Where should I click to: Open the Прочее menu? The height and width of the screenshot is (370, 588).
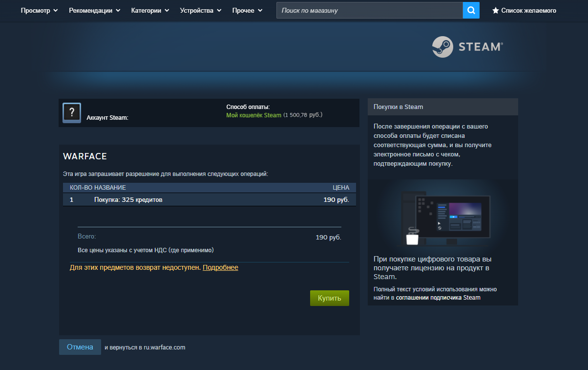coord(248,10)
